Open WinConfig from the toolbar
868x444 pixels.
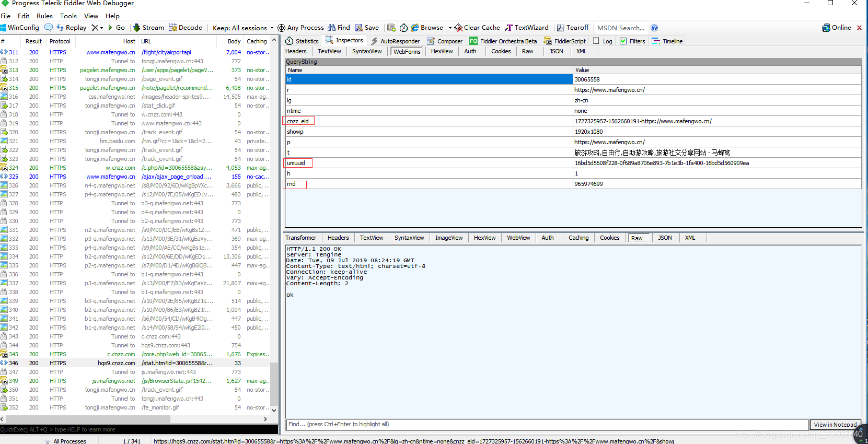point(20,28)
